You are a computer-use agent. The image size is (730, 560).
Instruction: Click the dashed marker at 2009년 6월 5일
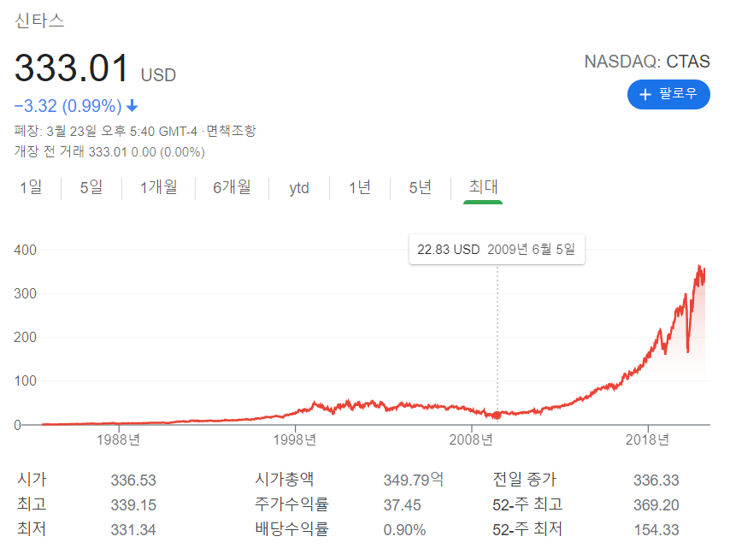click(x=497, y=414)
